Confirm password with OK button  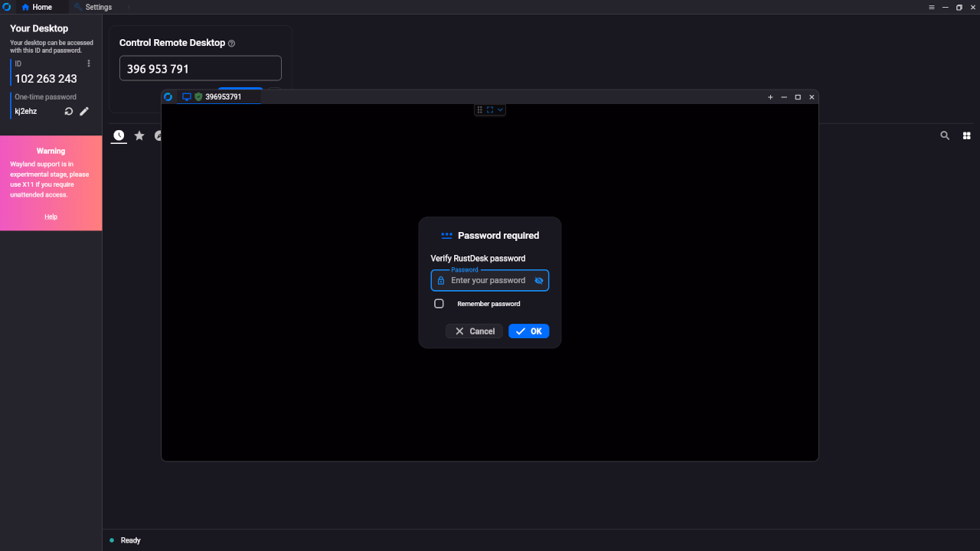[529, 331]
